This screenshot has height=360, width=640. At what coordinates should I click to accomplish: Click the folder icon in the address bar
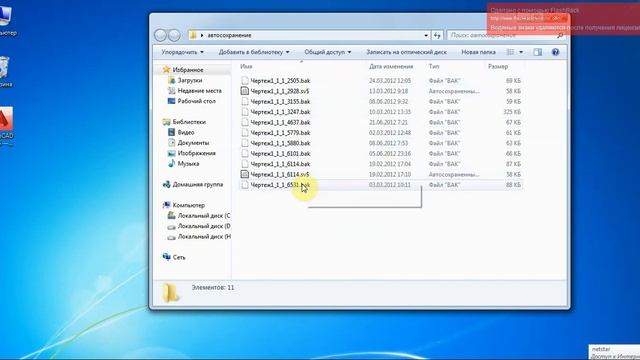coord(193,36)
